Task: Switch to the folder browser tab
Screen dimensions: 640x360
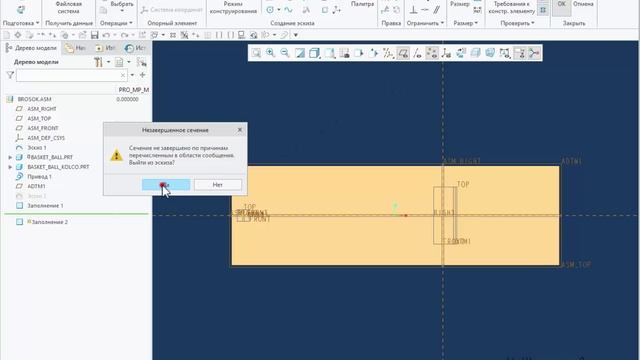Action: coord(76,48)
